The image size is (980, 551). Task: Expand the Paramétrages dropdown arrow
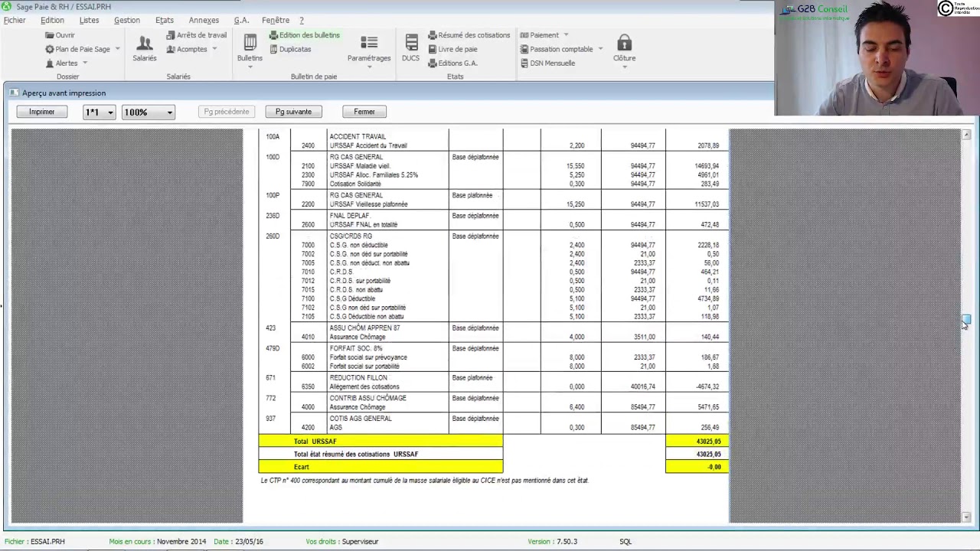pyautogui.click(x=369, y=68)
